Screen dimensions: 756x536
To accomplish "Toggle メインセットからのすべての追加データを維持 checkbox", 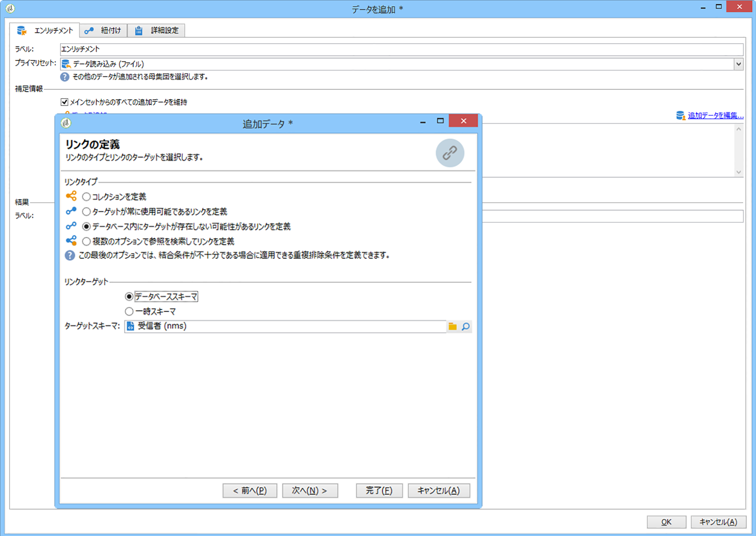I will click(64, 102).
